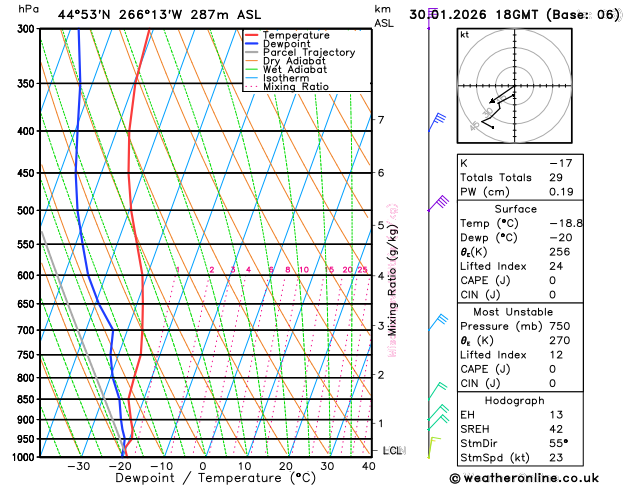This screenshot has width=629, height=486.
Task: Open the weatheronline.co.uk copyright text
Action: pos(524,478)
